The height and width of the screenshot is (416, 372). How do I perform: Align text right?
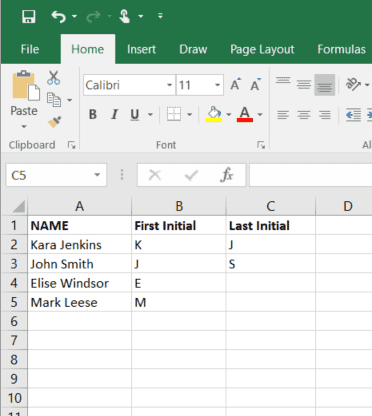pyautogui.click(x=324, y=115)
